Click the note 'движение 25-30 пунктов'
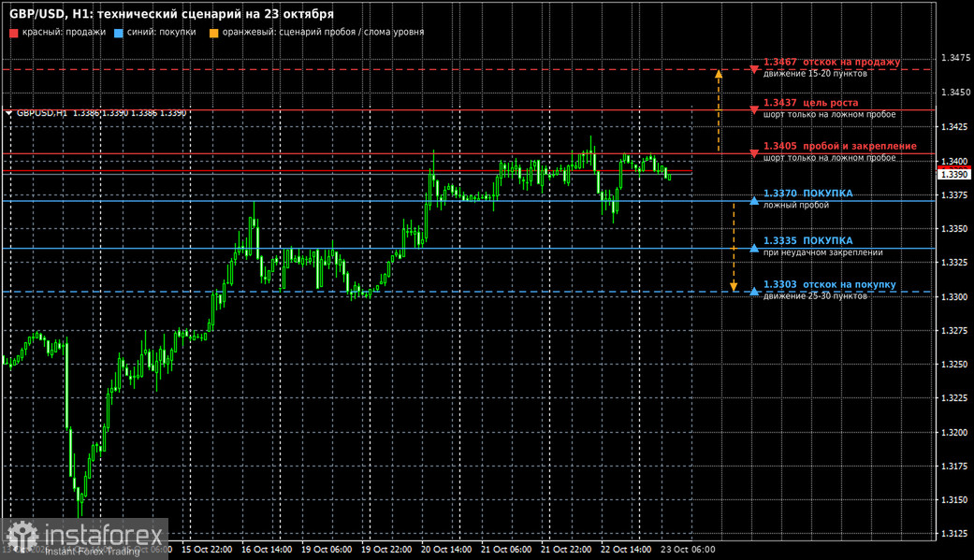 point(815,295)
